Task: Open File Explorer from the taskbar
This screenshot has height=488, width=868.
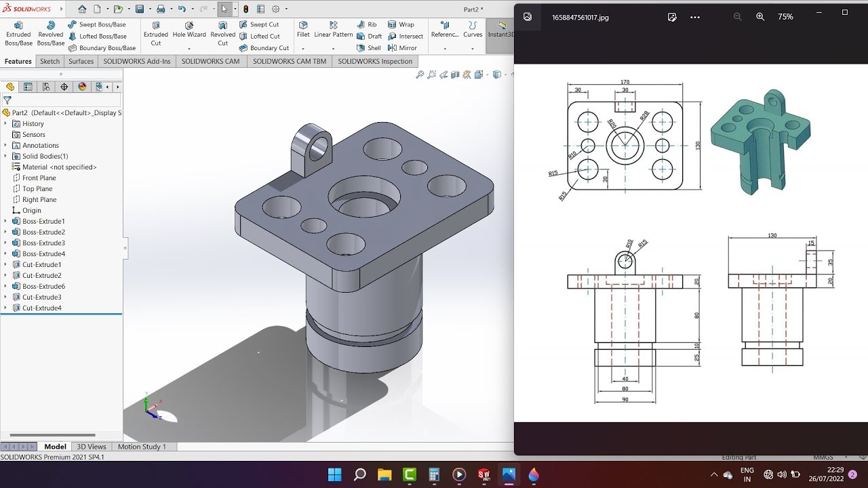Action: (x=384, y=474)
